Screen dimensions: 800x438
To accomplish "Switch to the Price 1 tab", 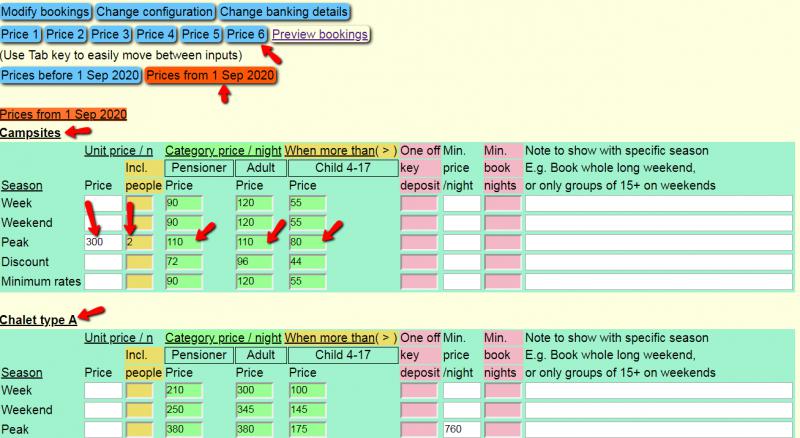I will coord(21,34).
